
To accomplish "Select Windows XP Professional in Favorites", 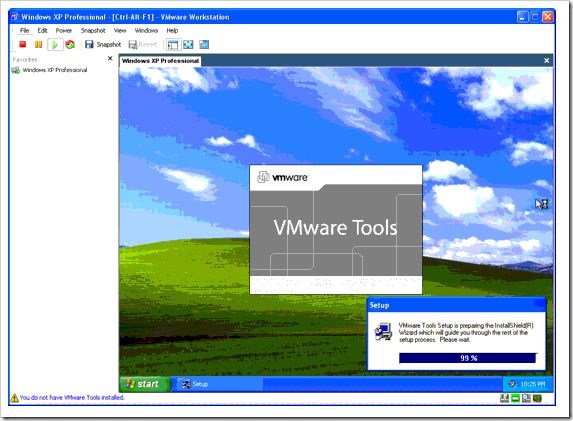I will tap(50, 70).
